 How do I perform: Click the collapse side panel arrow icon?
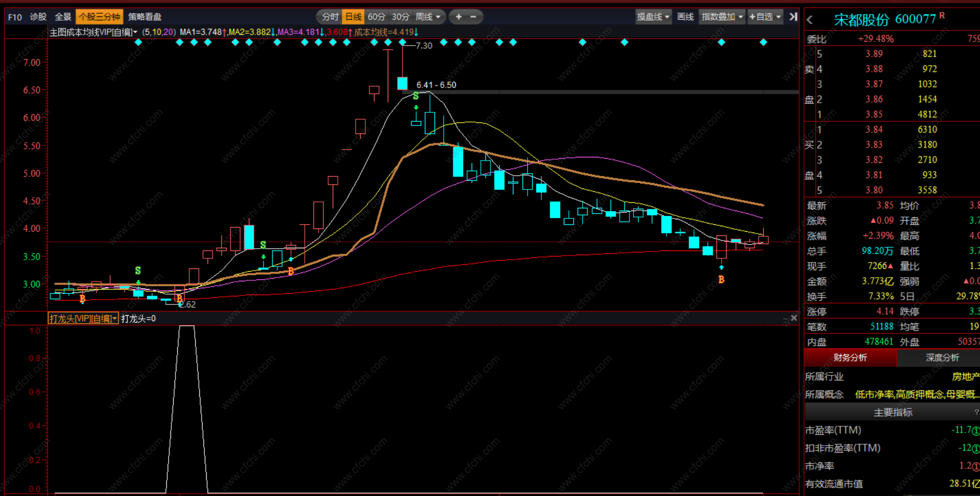(793, 17)
